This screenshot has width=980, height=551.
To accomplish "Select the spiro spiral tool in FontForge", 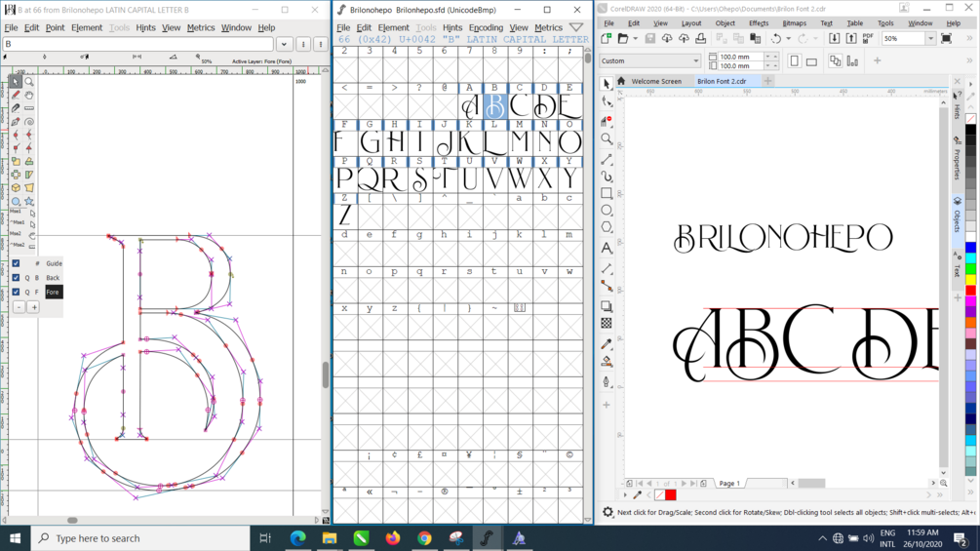I will point(29,122).
